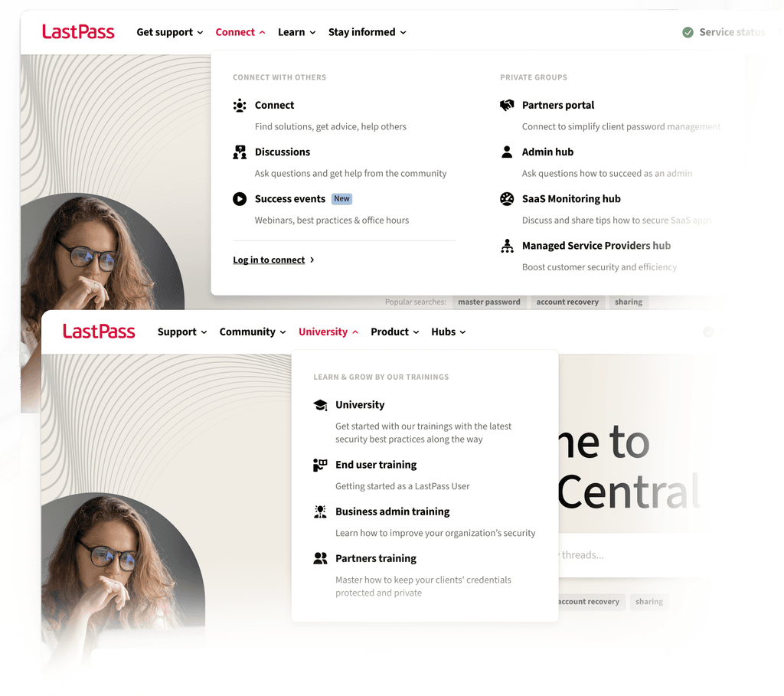Click the Connect community people icon
The height and width of the screenshot is (696, 784).
[x=240, y=106]
